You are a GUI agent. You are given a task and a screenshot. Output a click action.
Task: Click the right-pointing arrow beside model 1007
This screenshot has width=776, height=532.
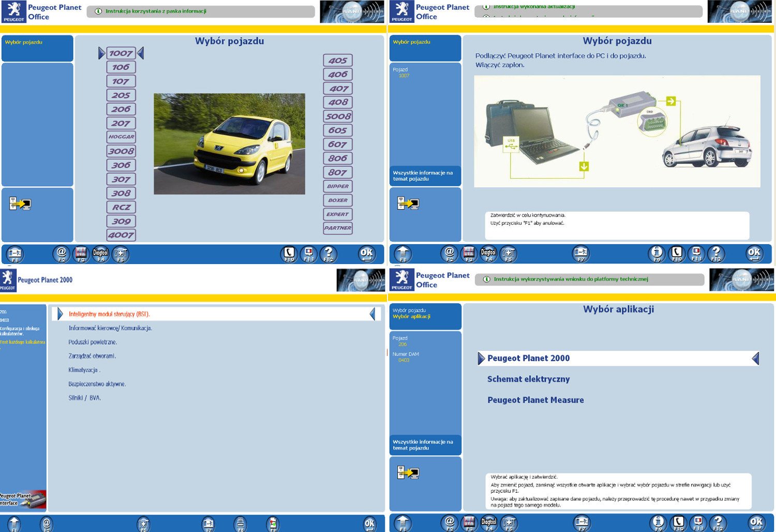[101, 53]
